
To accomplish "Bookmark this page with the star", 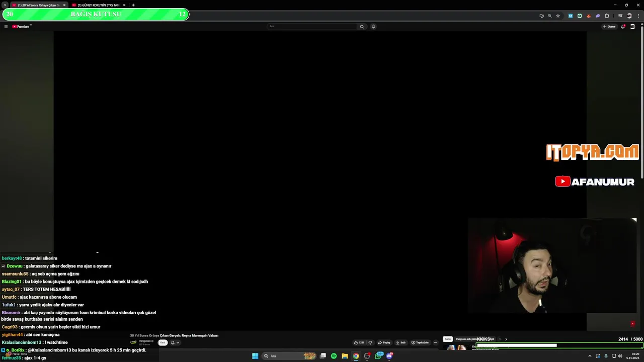I will pyautogui.click(x=558, y=16).
